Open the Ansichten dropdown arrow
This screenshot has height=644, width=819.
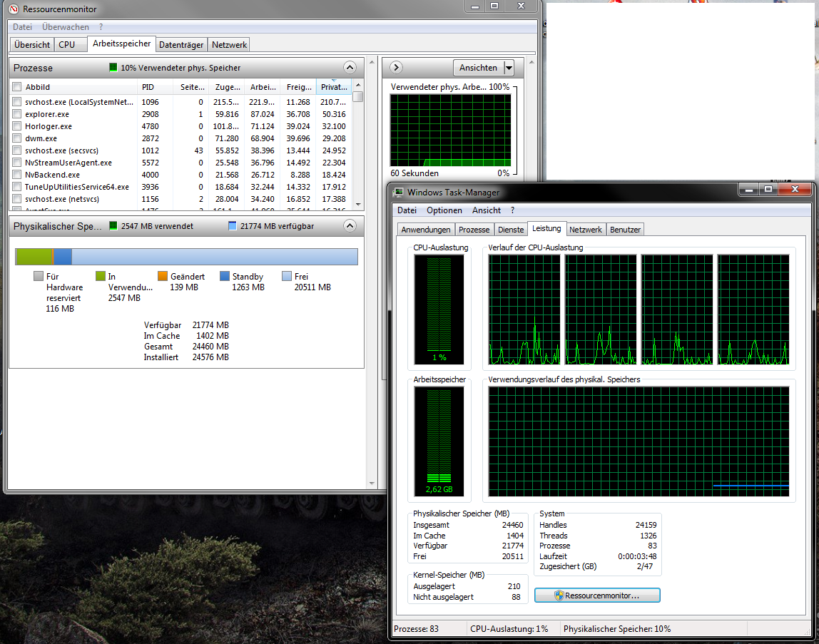pyautogui.click(x=509, y=68)
